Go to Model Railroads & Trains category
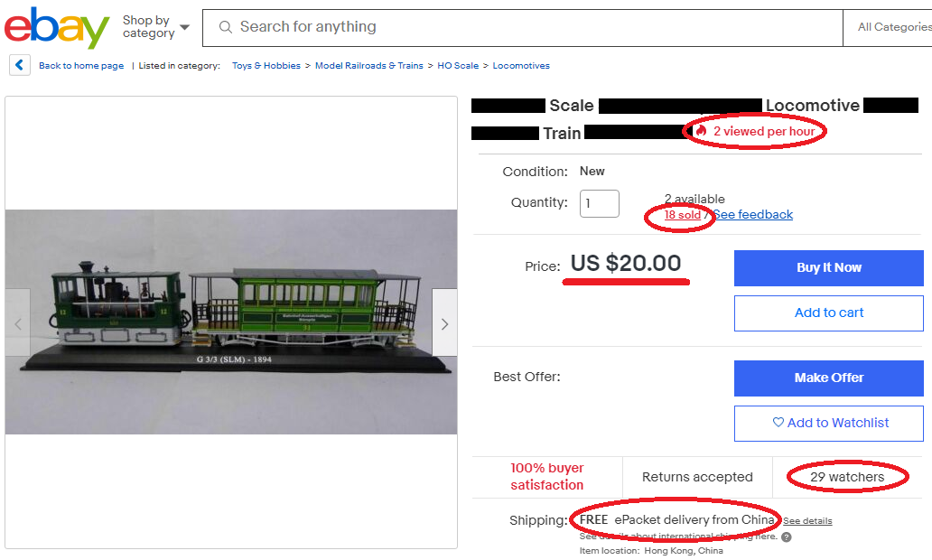 [368, 66]
